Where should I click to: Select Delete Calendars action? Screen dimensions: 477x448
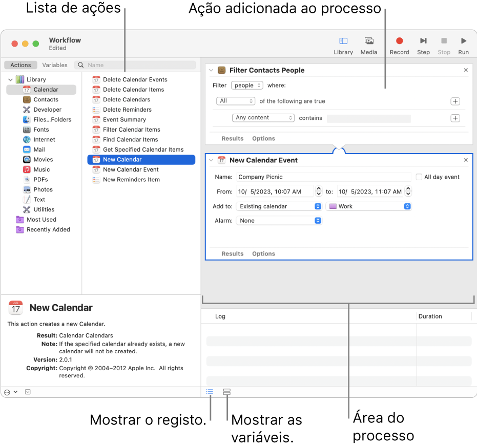pos(121,100)
